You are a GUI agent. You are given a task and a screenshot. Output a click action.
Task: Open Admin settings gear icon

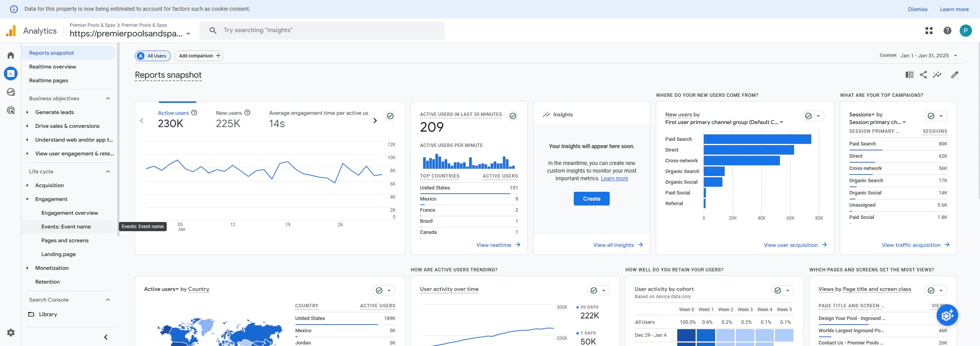coord(11,333)
